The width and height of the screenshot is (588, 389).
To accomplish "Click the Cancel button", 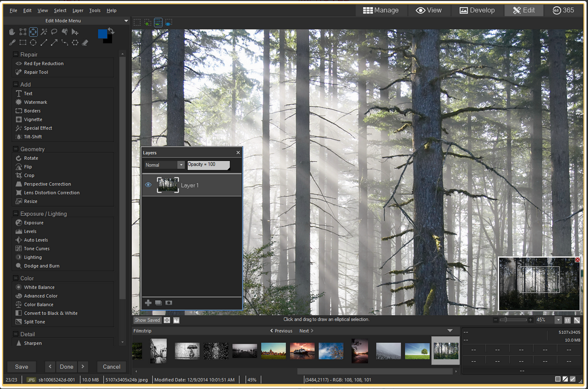I will [111, 366].
